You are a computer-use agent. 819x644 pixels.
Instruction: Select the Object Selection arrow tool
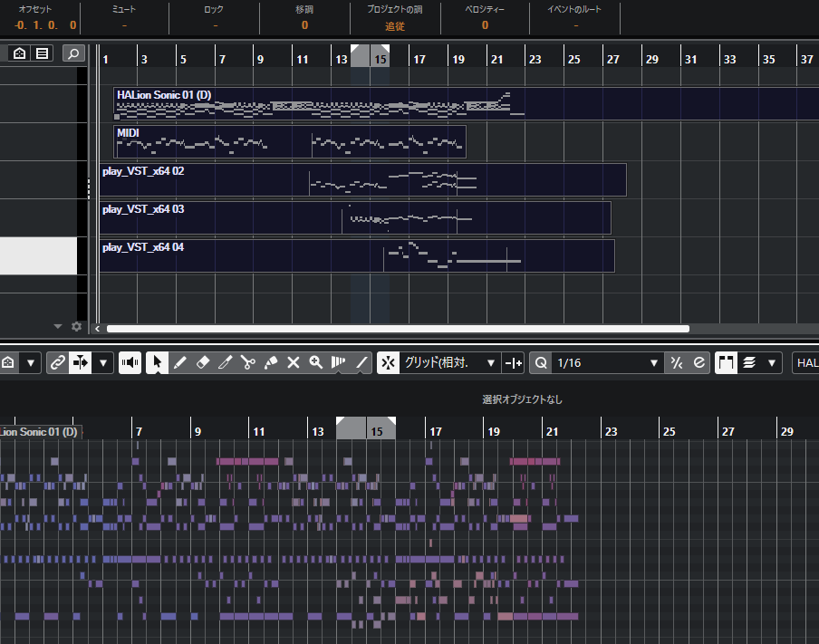coord(157,362)
